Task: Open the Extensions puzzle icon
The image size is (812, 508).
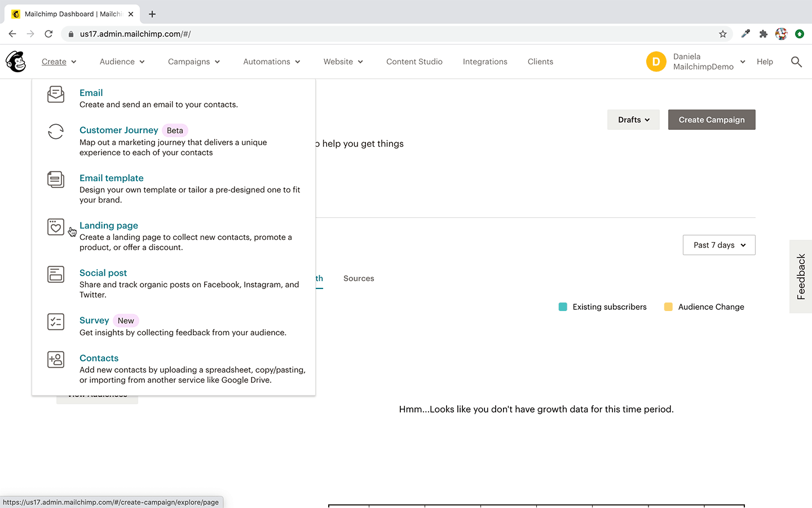Action: click(764, 34)
